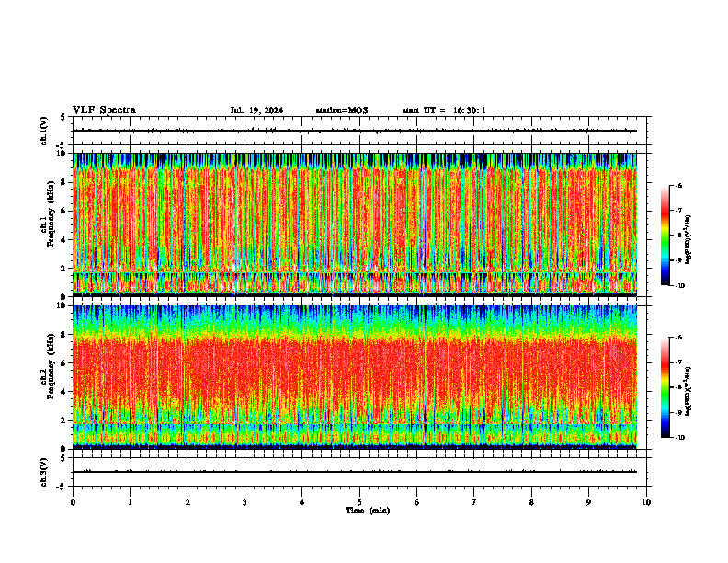Click the "ch.1(V)" axis label
Image resolution: width=728 pixels, height=563 pixels.
click(44, 131)
